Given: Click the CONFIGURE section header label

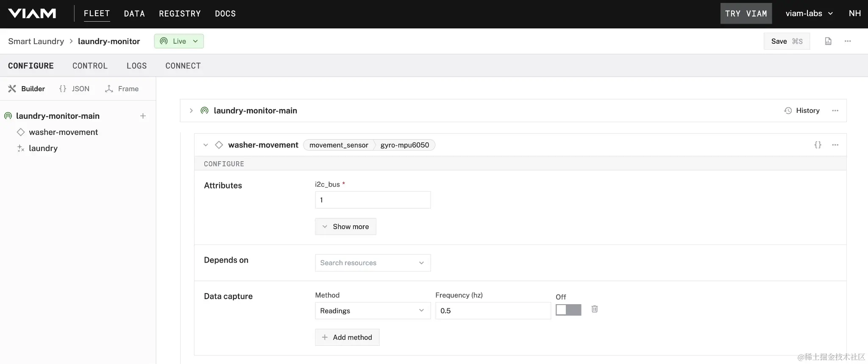Looking at the screenshot, I should coord(224,164).
